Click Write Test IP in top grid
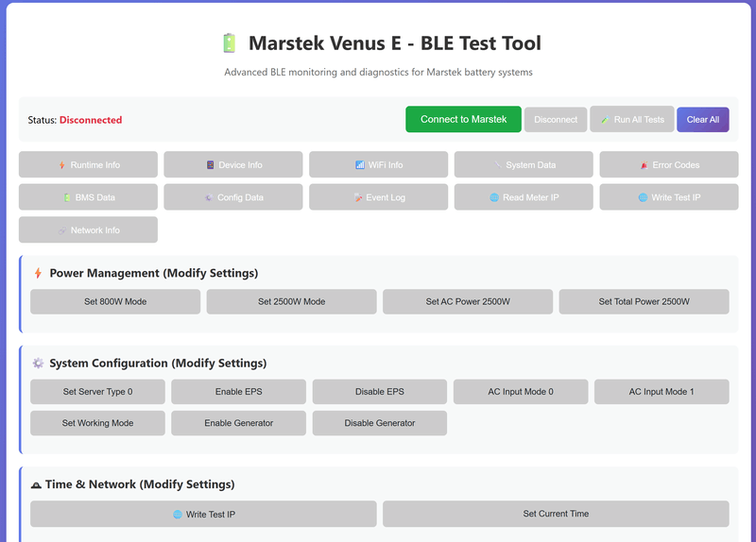The height and width of the screenshot is (542, 756). tap(669, 197)
